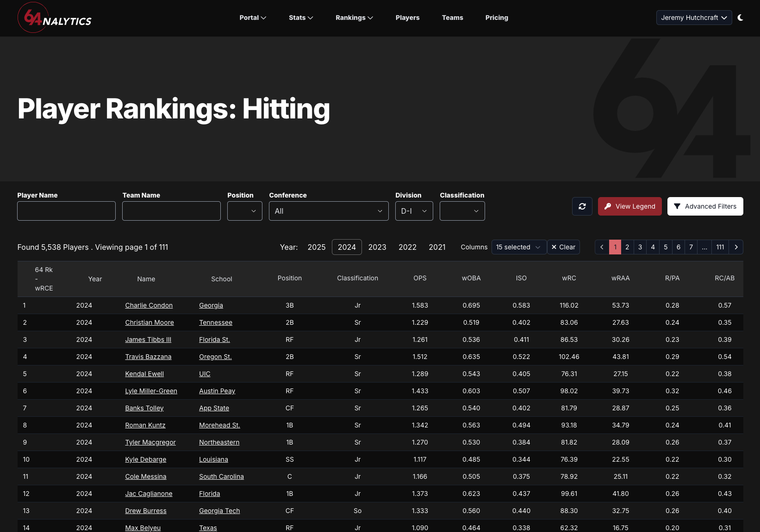Select year 2021 in the year filter
The width and height of the screenshot is (760, 532).
[437, 247]
